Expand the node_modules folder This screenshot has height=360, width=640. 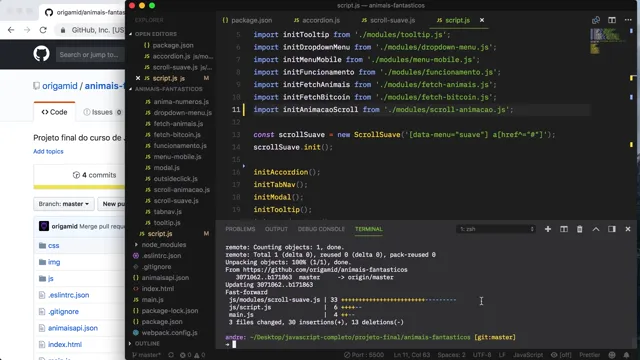pyautogui.click(x=164, y=244)
